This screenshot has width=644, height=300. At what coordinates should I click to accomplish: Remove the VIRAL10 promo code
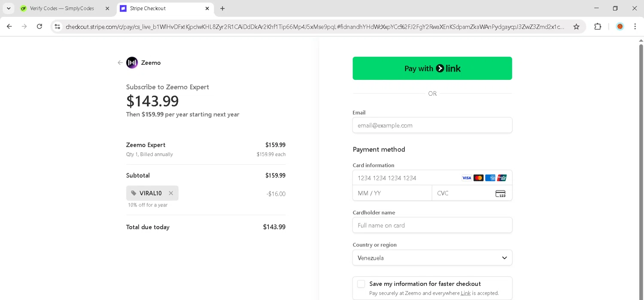tap(171, 193)
